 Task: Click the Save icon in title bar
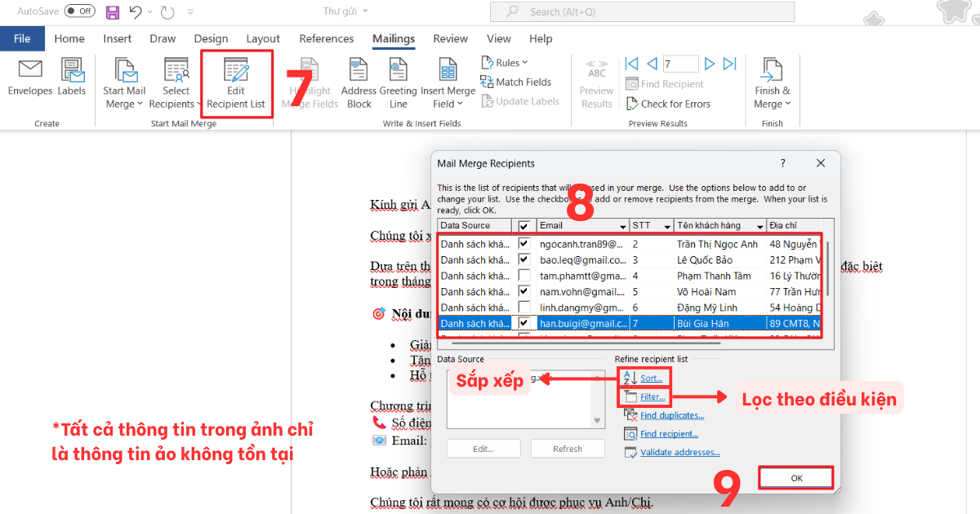(113, 11)
